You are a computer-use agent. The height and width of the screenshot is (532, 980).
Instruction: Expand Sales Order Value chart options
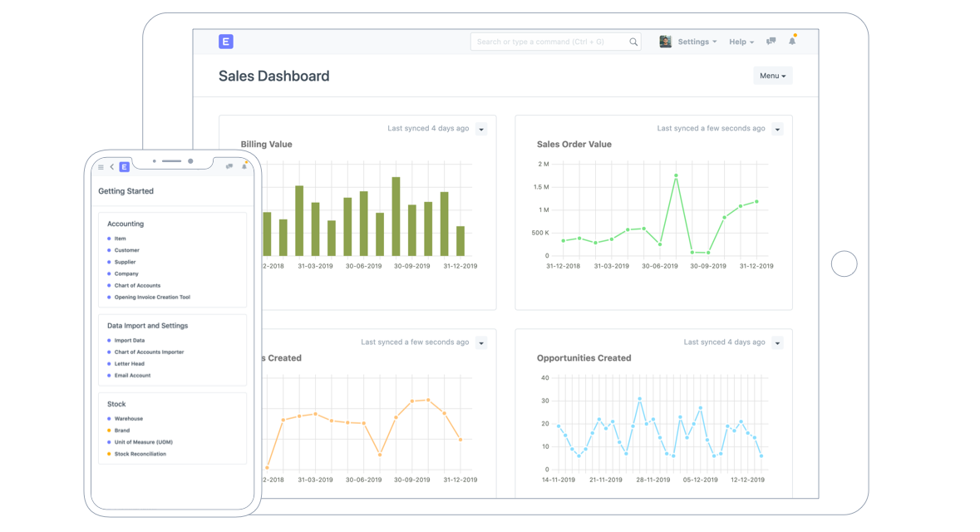click(x=777, y=130)
